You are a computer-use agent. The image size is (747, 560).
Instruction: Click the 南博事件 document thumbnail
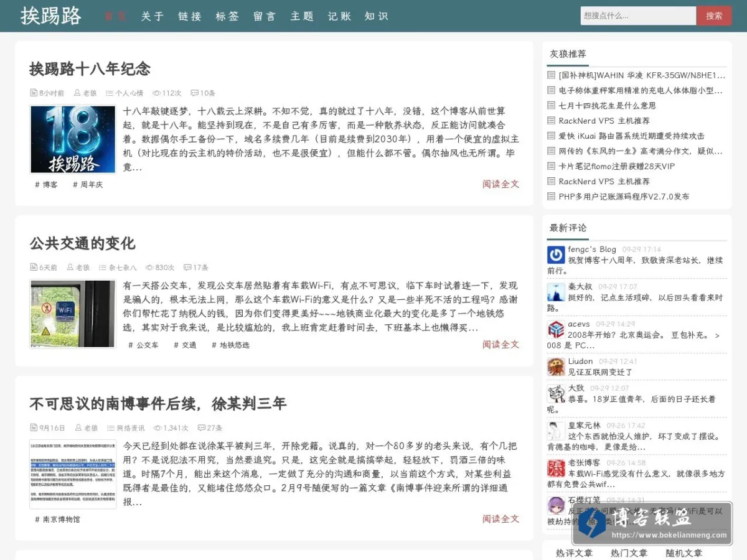73,474
